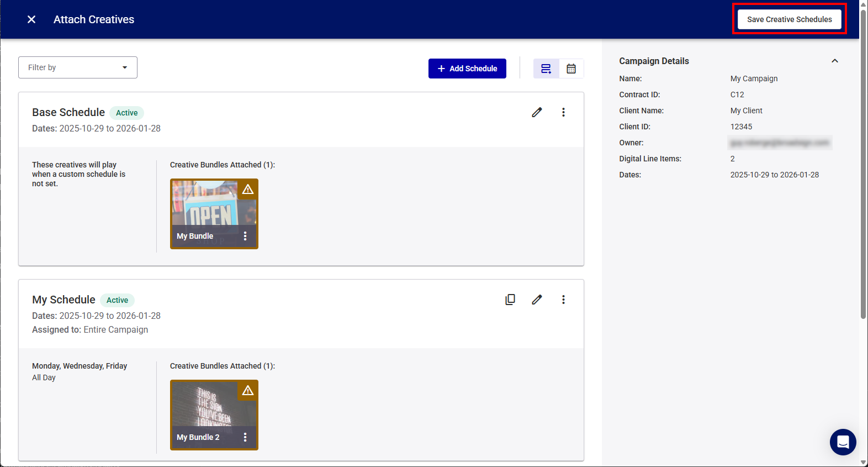Duplicate My Schedule using copy icon
Viewport: 868px width, 467px height.
click(x=510, y=300)
